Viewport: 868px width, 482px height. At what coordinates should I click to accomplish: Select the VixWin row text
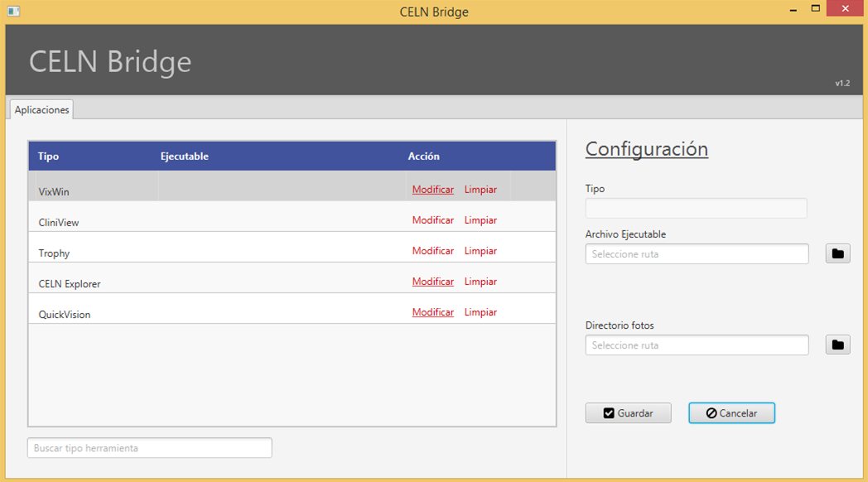(x=54, y=192)
